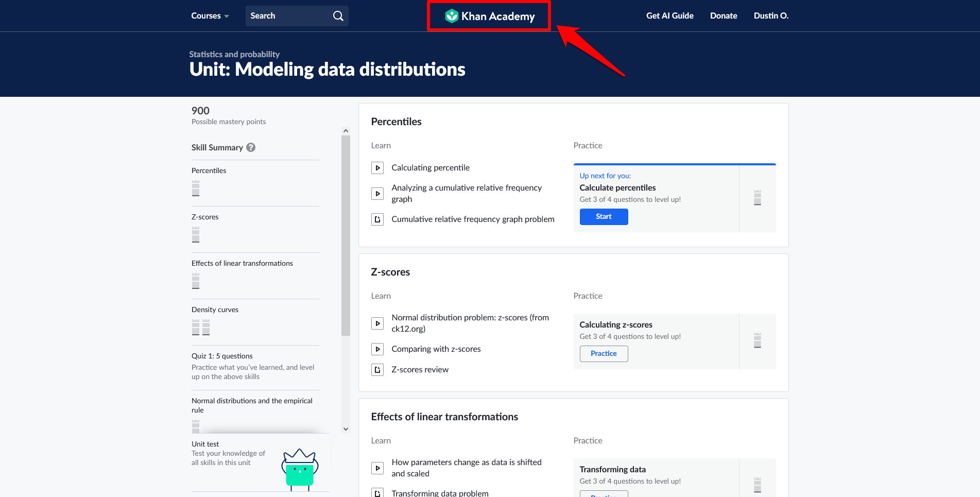This screenshot has width=980, height=497.
Task: Start the Calculate percentiles practice
Action: click(604, 217)
